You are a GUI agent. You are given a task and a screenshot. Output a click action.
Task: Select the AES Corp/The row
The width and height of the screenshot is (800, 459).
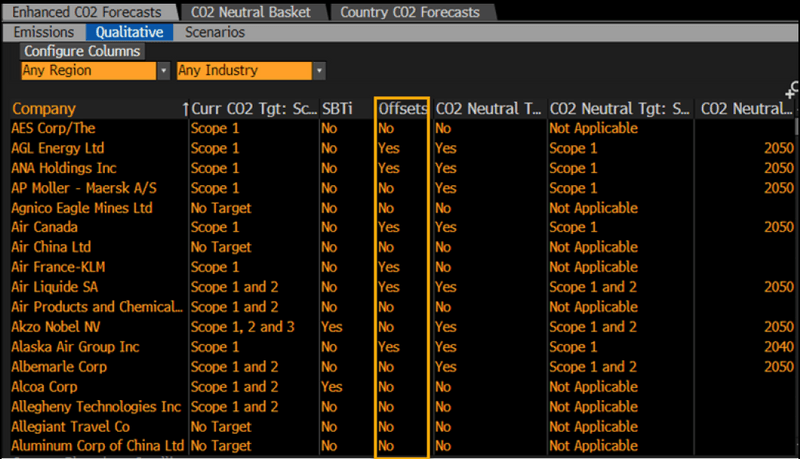[402, 129]
